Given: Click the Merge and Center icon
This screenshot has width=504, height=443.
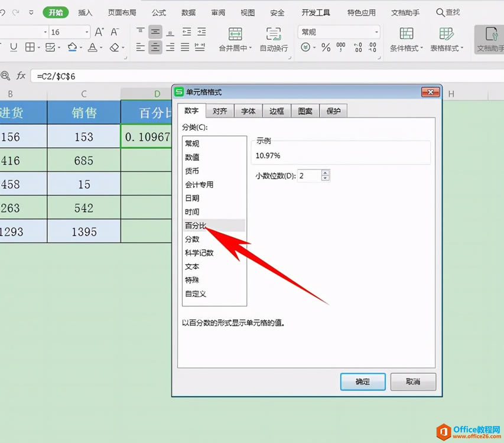Looking at the screenshot, I should (235, 34).
